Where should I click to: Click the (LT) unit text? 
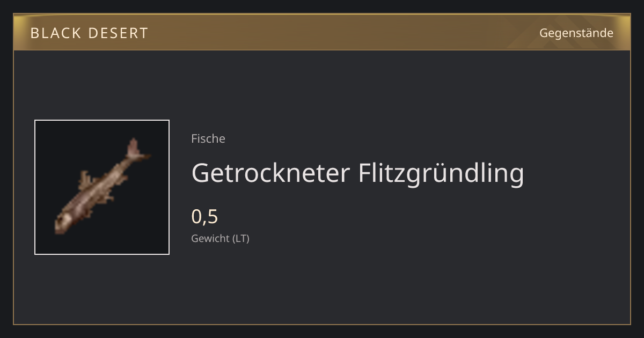(240, 238)
